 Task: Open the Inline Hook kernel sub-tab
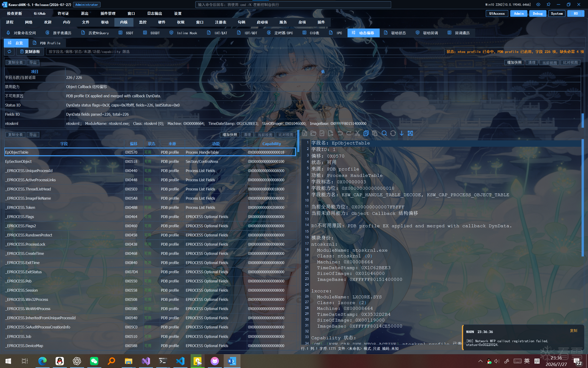[184, 33]
